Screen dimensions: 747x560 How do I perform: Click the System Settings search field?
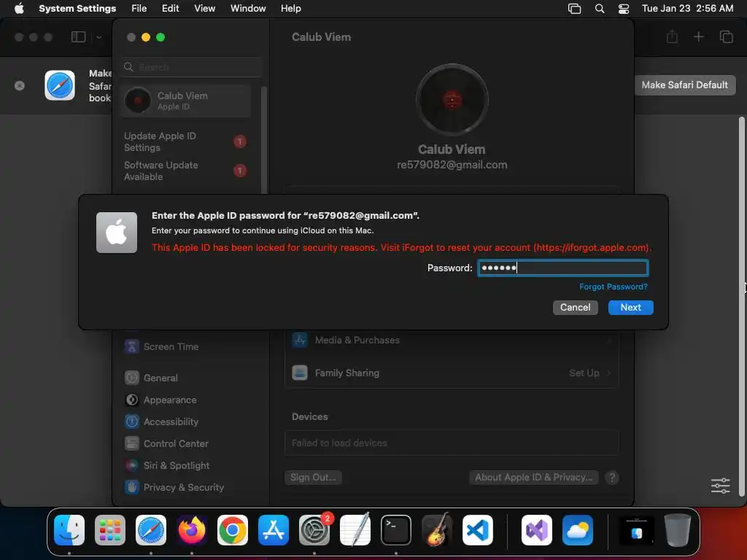190,67
